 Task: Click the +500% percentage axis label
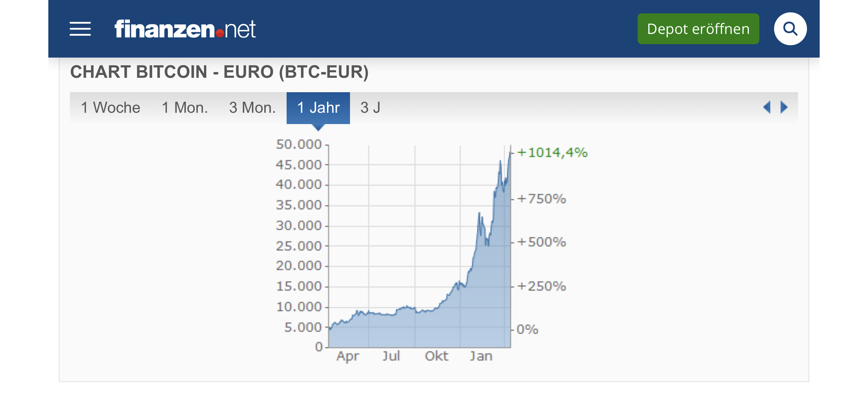[x=542, y=242]
